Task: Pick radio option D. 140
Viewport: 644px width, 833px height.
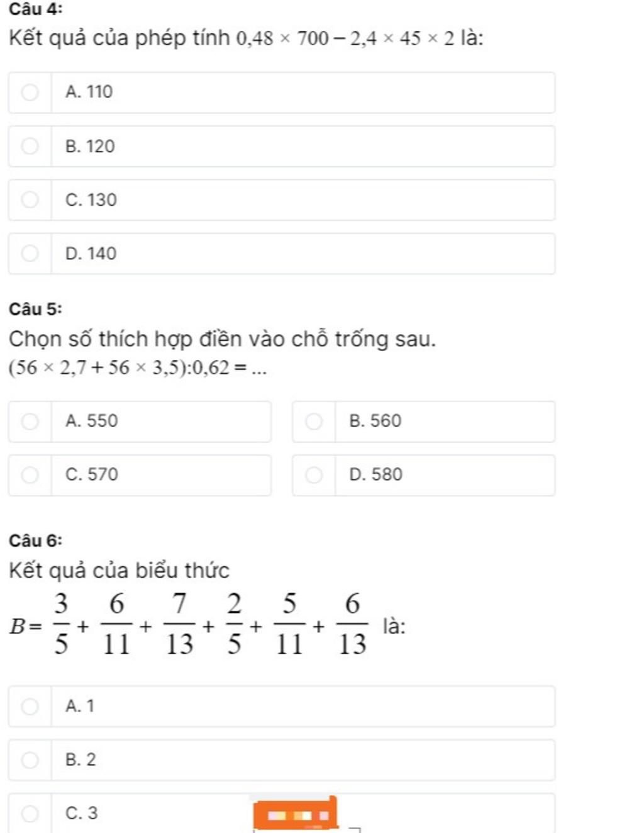Action: (30, 254)
